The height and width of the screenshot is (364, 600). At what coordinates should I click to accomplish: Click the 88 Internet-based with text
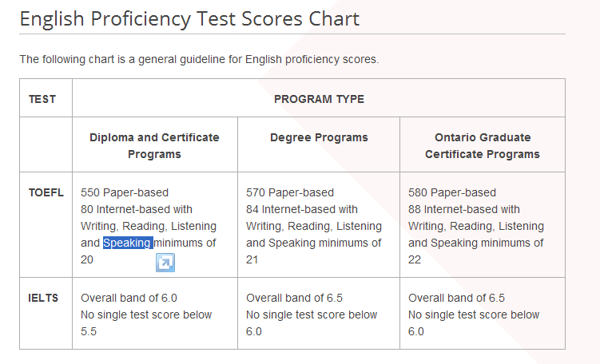point(463,209)
